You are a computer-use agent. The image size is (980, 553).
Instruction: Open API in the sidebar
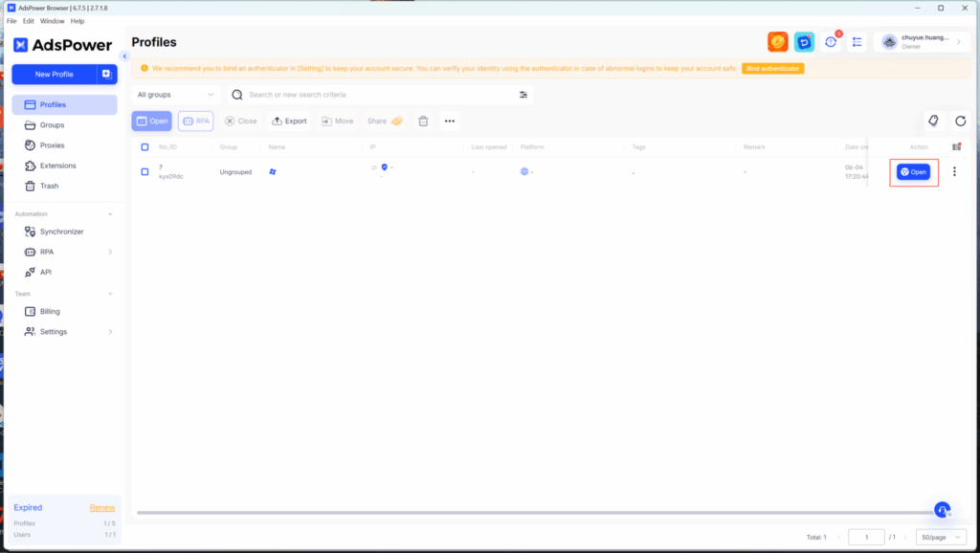[64, 273]
